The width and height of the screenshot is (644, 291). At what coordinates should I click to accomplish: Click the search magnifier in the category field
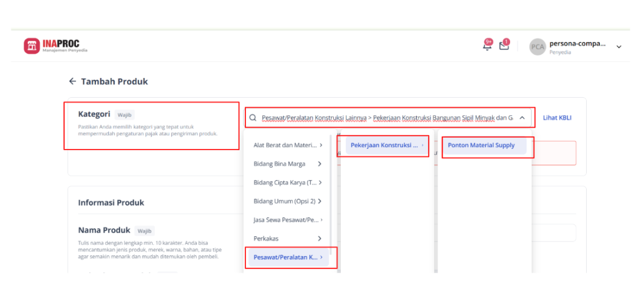(253, 118)
